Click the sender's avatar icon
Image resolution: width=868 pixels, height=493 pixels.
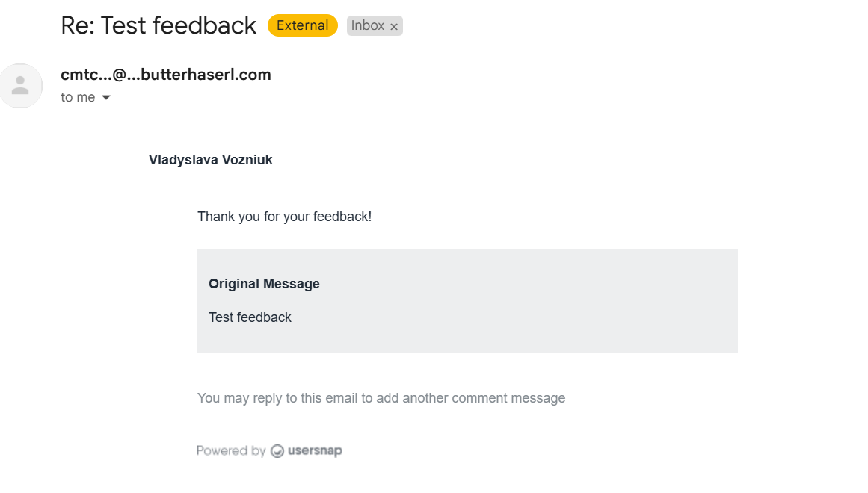click(x=21, y=86)
